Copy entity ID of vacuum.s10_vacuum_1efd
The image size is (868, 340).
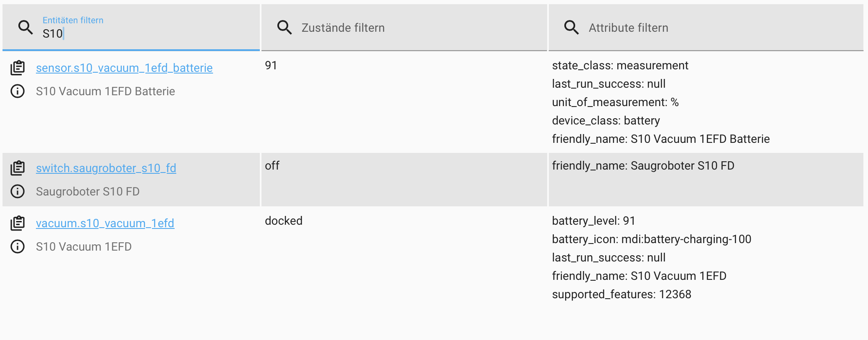point(18,223)
